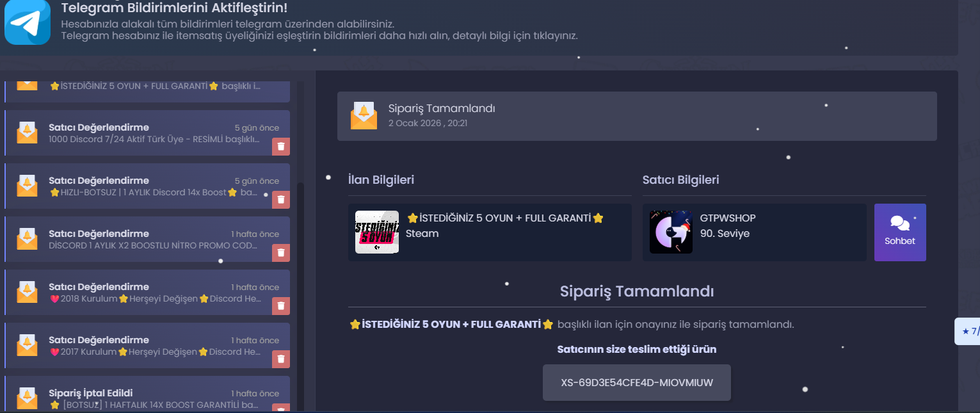Open the İSTEDİĞİNİZ 5 OYUN listing thumbnail
Screen dimensions: 980x413
tap(377, 232)
